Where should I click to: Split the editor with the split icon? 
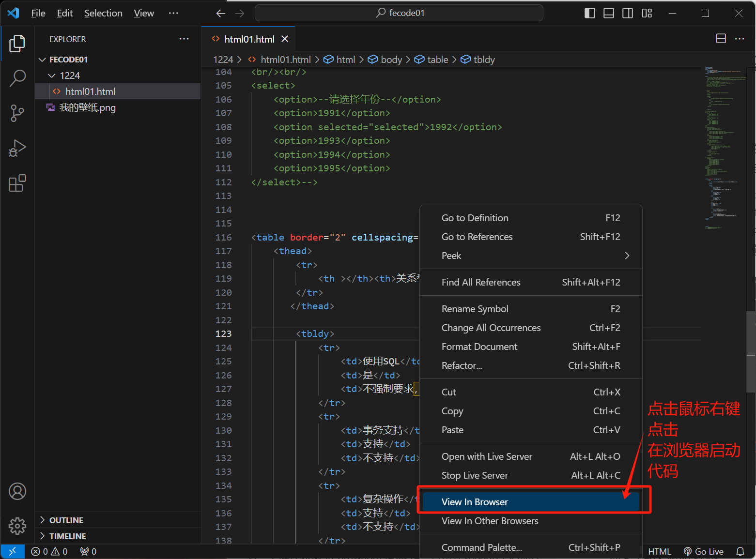[x=721, y=39]
